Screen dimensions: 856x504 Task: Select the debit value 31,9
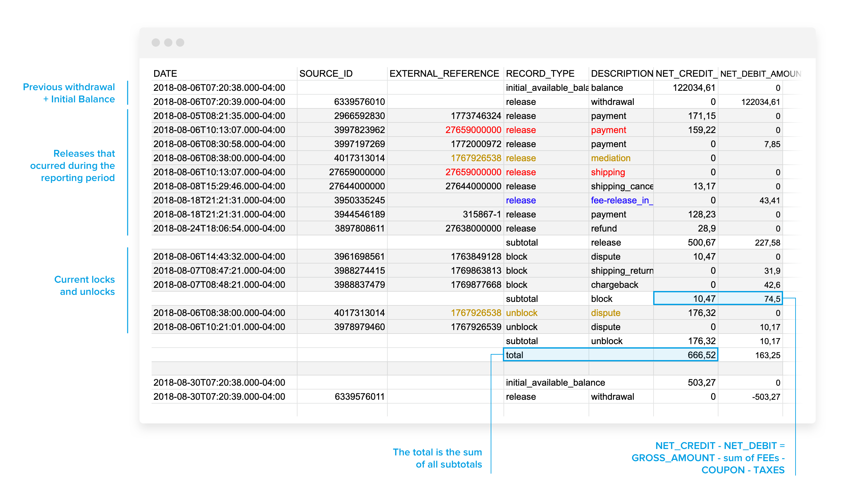772,271
